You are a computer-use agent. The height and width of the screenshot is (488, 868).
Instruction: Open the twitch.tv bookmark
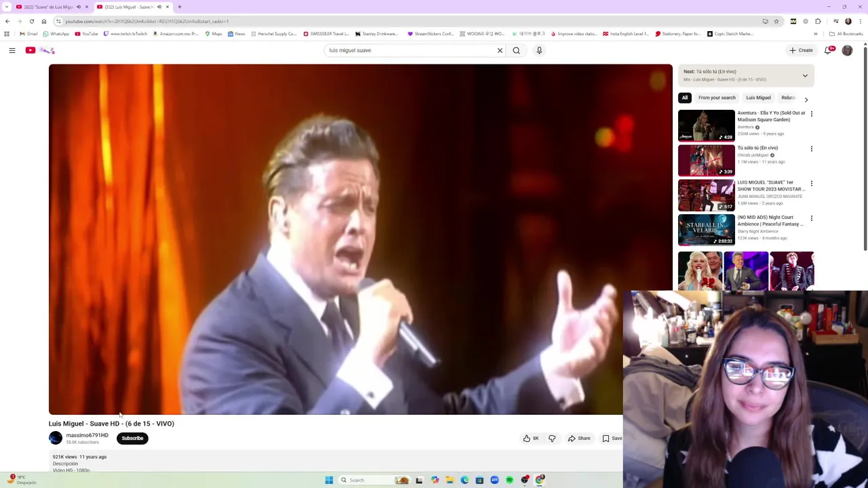click(125, 34)
